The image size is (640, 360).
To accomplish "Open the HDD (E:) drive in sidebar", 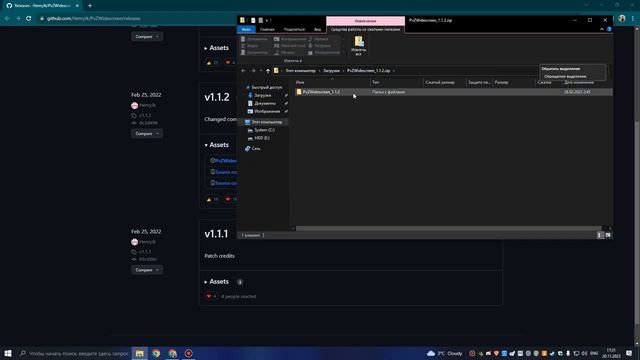I will (262, 138).
